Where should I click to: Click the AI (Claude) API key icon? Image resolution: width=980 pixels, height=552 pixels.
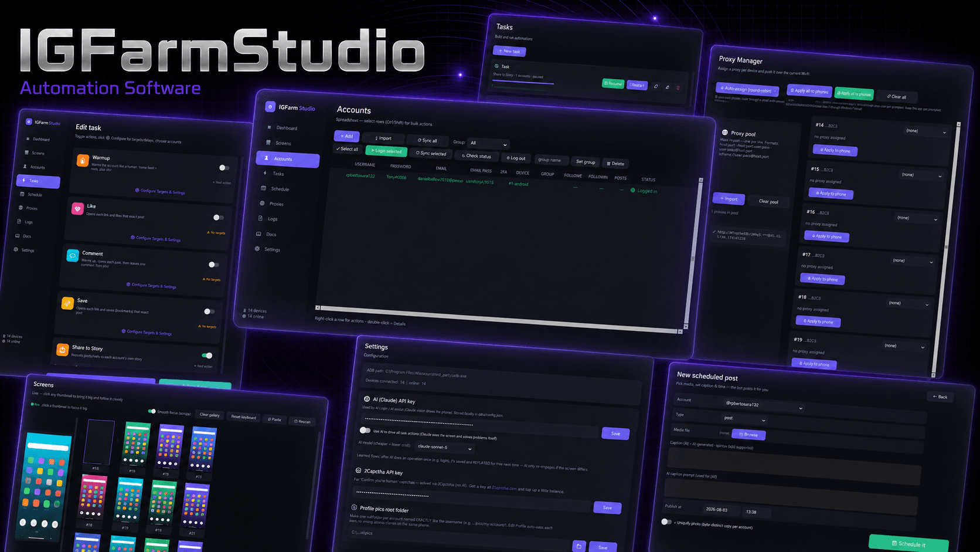(367, 399)
